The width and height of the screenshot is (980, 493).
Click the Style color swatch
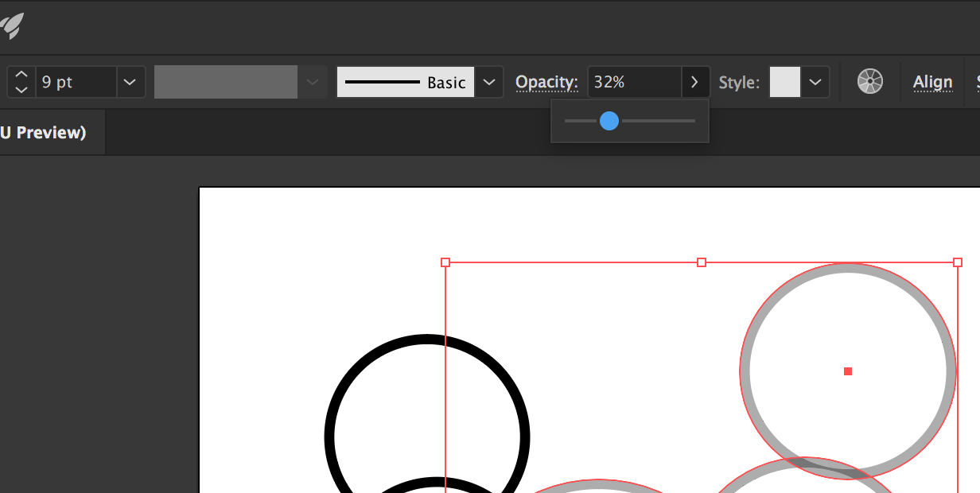pyautogui.click(x=784, y=81)
